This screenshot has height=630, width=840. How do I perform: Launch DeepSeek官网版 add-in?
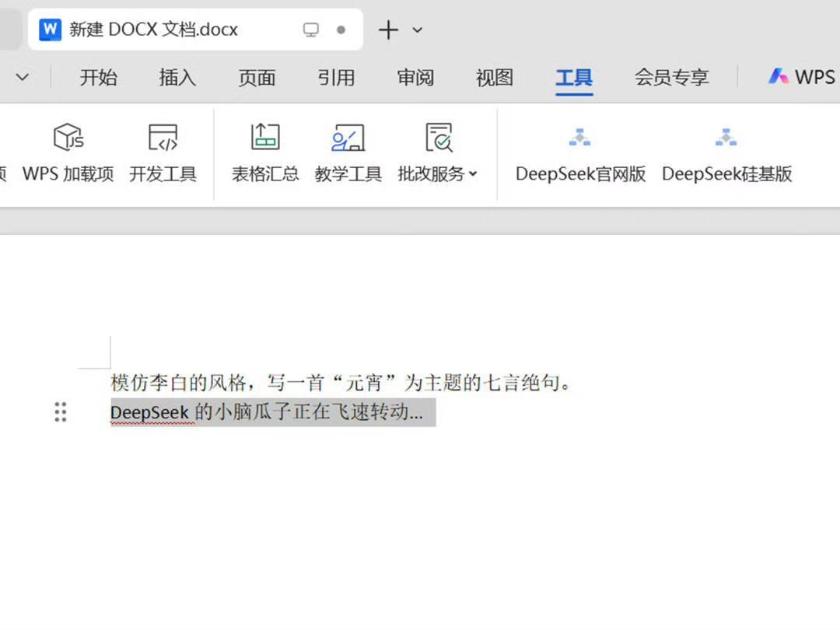pyautogui.click(x=580, y=154)
